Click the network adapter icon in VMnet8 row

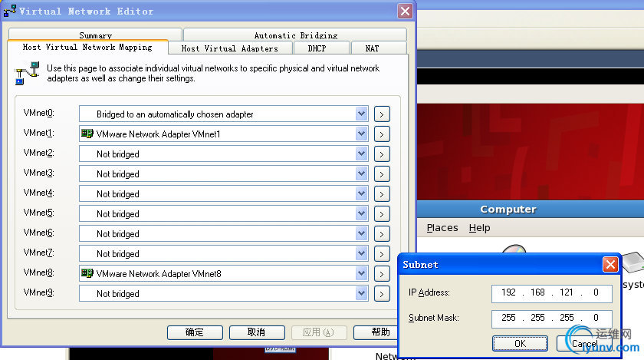[87, 273]
